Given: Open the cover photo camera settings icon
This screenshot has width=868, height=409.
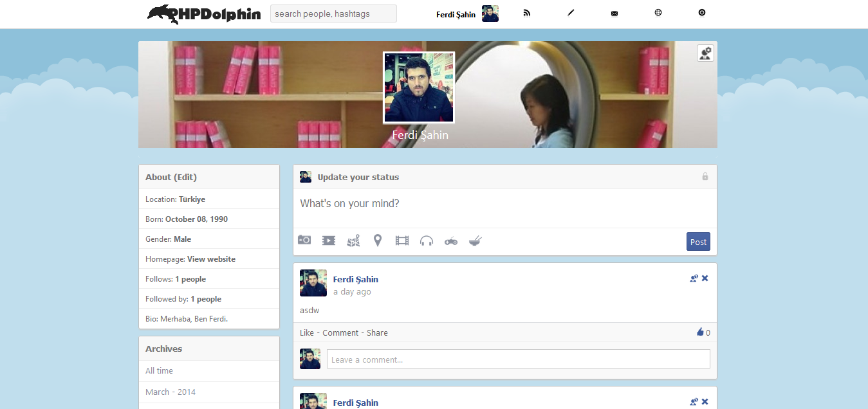Looking at the screenshot, I should 705,53.
